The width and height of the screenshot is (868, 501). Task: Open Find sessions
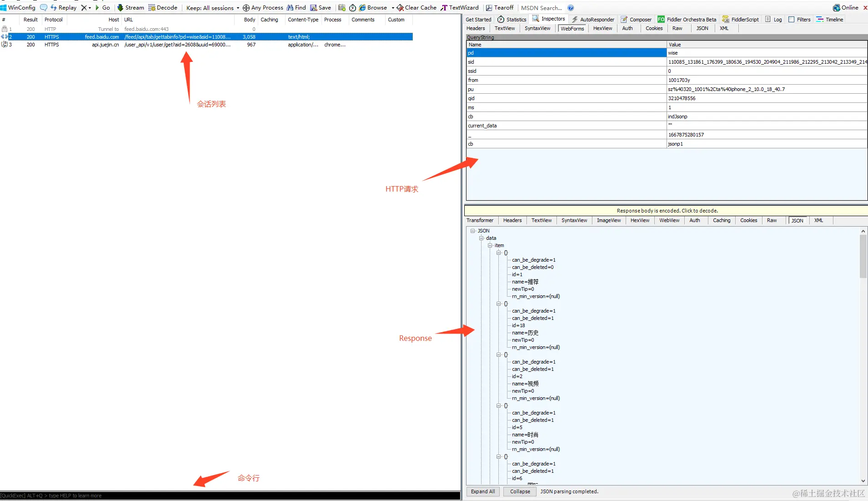296,7
